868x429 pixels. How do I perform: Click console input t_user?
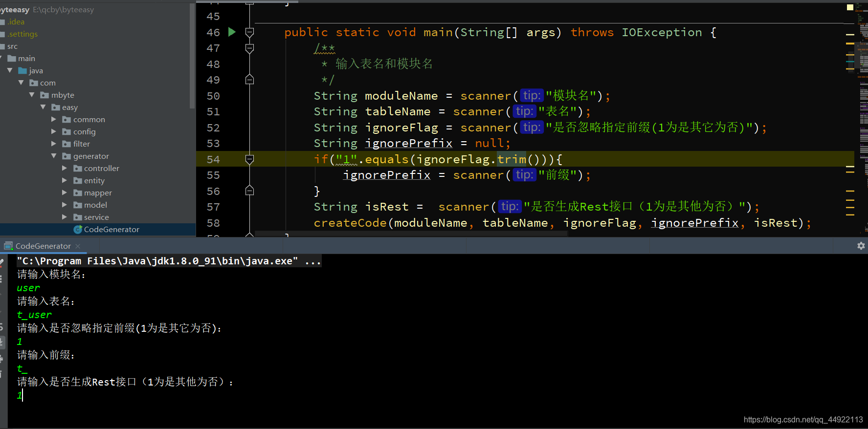pyautogui.click(x=34, y=315)
